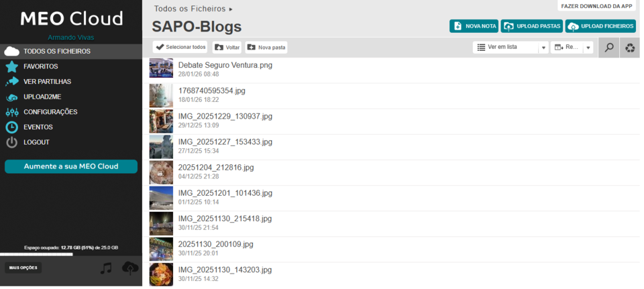Open thumbnail of IMG_20251130_215418.jpg
Screen dimensions: 644x289
coord(161,223)
